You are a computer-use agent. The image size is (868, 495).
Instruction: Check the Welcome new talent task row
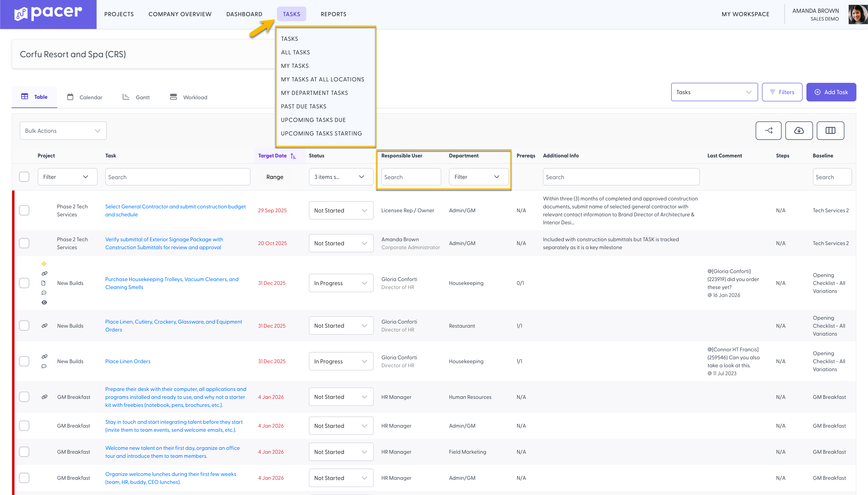pos(24,452)
